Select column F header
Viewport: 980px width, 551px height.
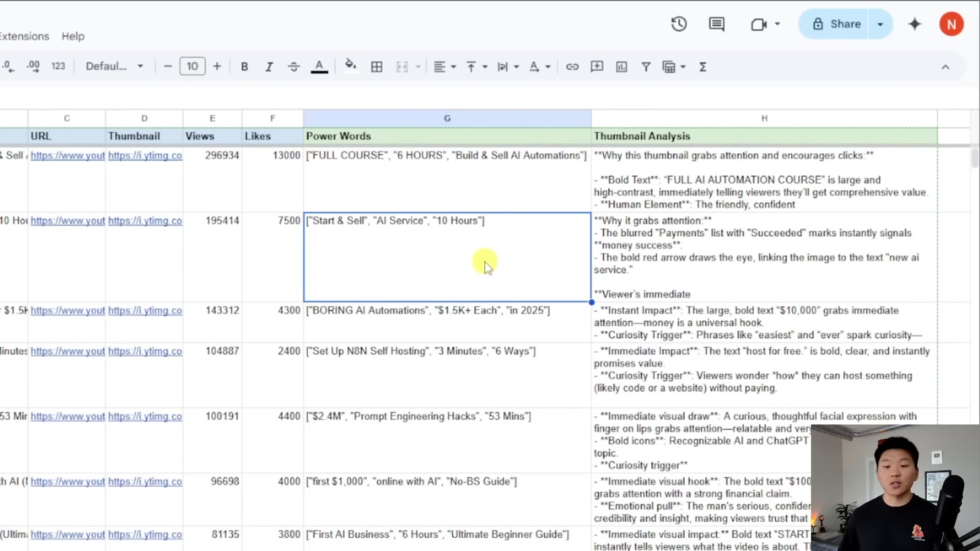click(273, 118)
